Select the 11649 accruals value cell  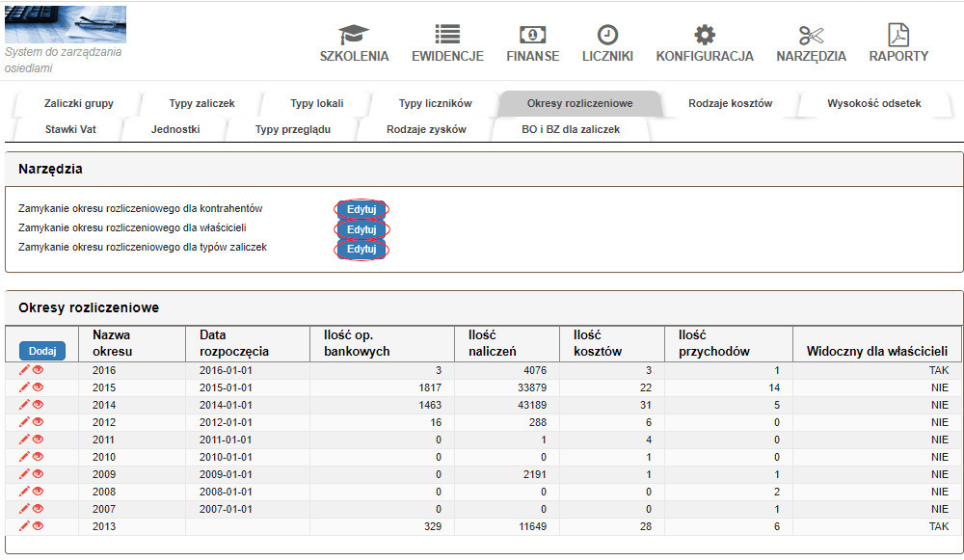(x=506, y=526)
